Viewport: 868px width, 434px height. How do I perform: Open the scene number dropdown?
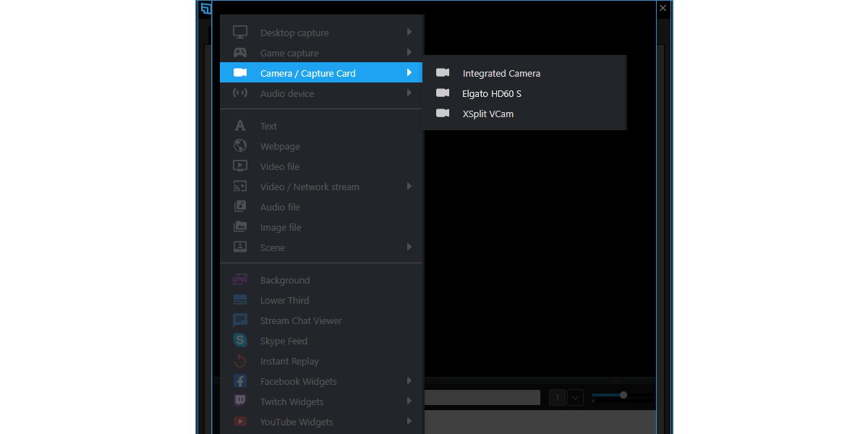click(575, 397)
